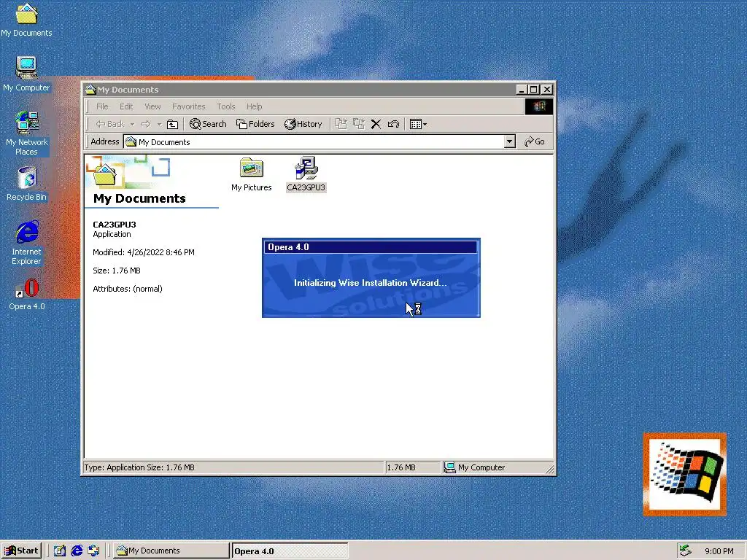Expand the Address bar dropdown
The height and width of the screenshot is (560, 747).
510,141
